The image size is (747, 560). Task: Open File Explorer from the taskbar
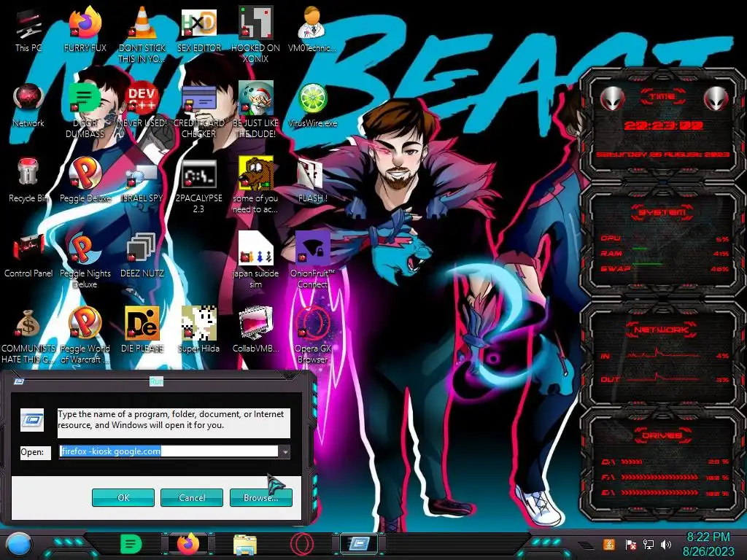245,544
